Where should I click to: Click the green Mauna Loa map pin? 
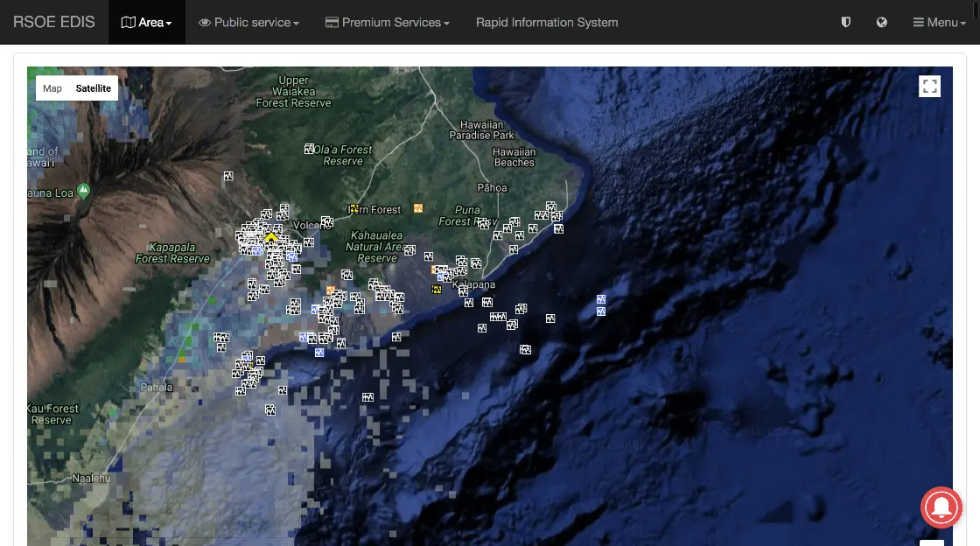pos(83,190)
